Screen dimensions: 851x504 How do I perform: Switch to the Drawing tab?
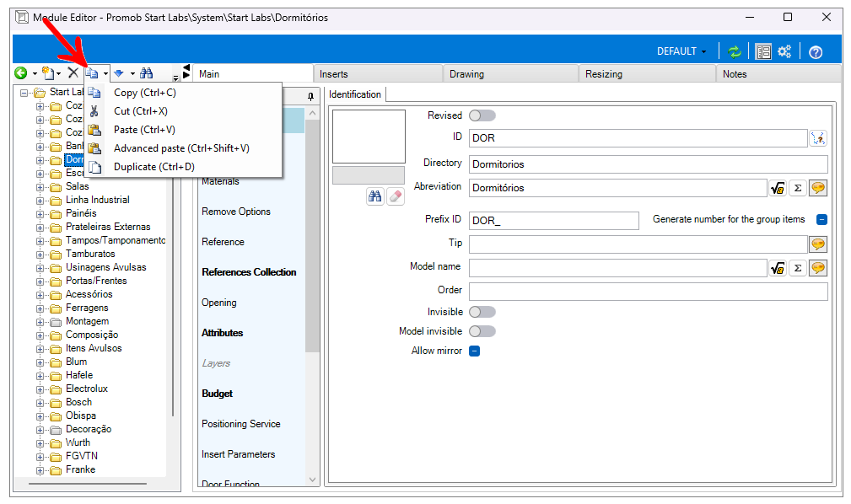click(x=466, y=74)
